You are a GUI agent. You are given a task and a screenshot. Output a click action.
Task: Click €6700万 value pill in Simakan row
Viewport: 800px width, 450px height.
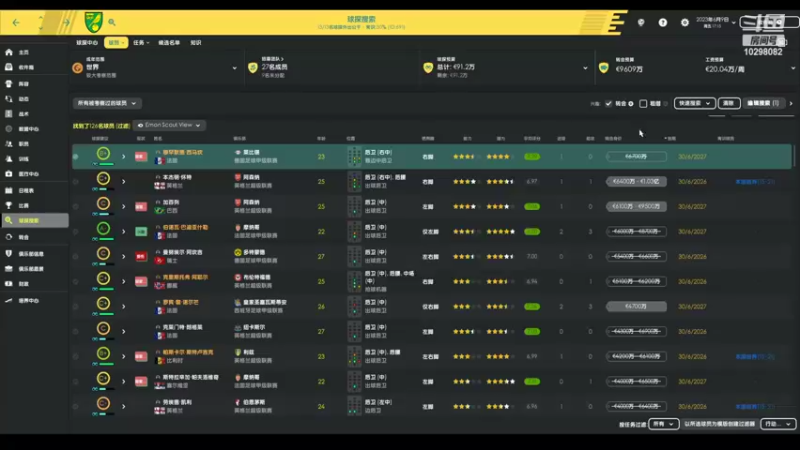pyautogui.click(x=636, y=157)
